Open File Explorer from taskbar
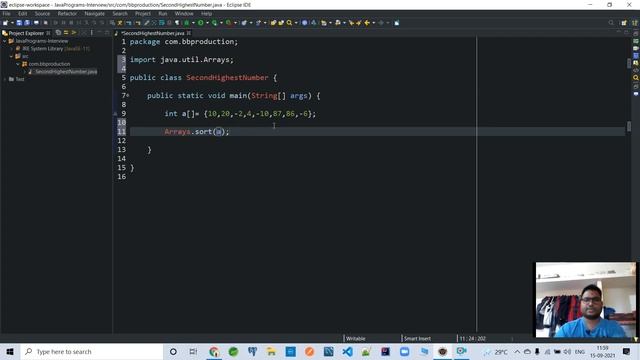This screenshot has height=360, width=640. tap(271, 351)
